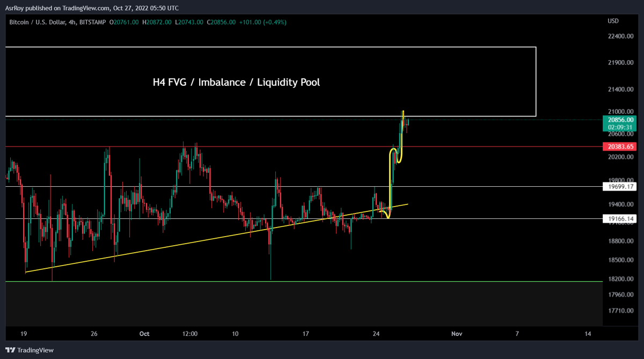Click the 19800.00 price axis value
Screen dimensions: 644x359
[x=620, y=180]
